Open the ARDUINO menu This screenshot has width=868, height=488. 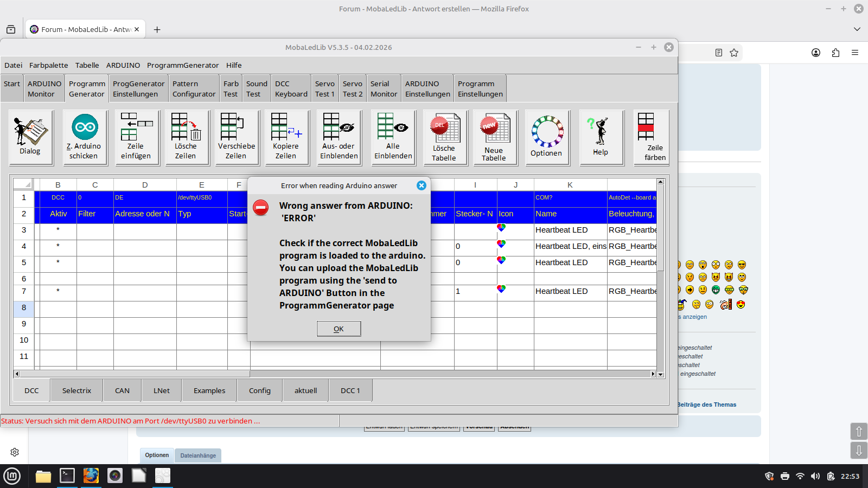123,65
